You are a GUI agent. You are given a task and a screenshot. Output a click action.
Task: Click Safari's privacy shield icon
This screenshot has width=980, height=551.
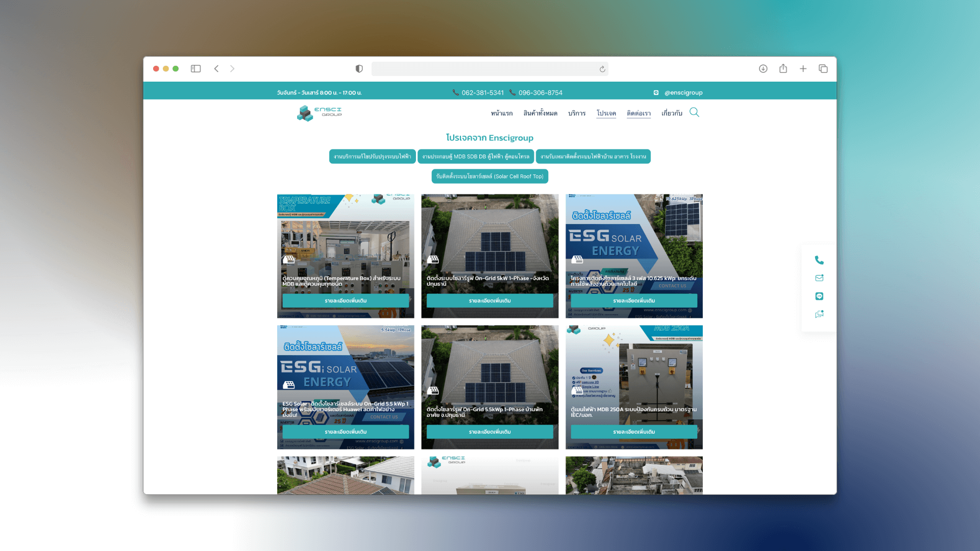tap(359, 68)
